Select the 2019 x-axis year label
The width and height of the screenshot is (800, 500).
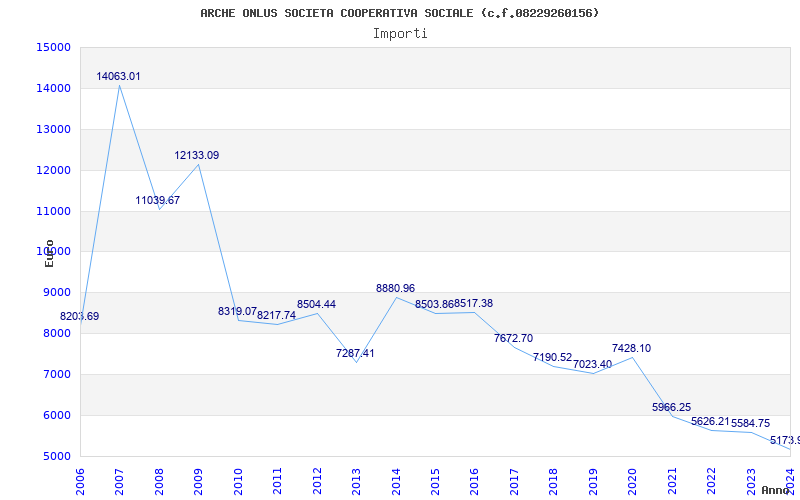coord(593,481)
